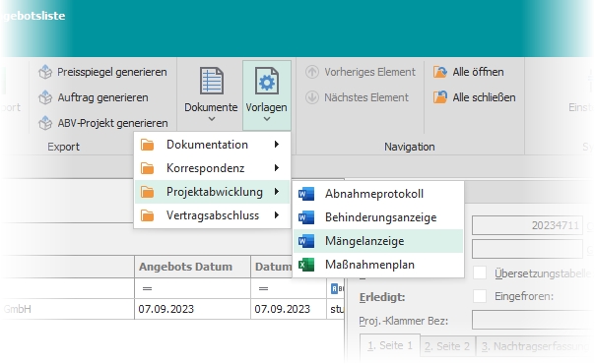Click the Alle öffnen folder icon
The image size is (595, 364).
point(440,72)
